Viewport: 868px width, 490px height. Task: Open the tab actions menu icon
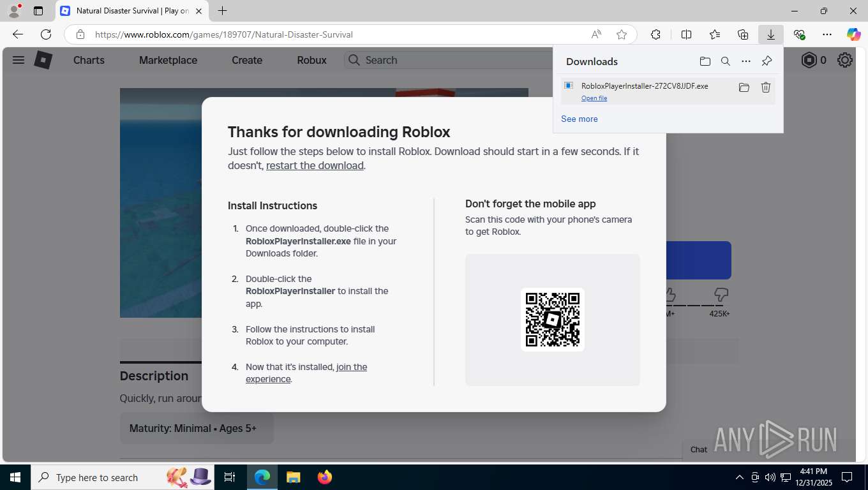pos(38,11)
